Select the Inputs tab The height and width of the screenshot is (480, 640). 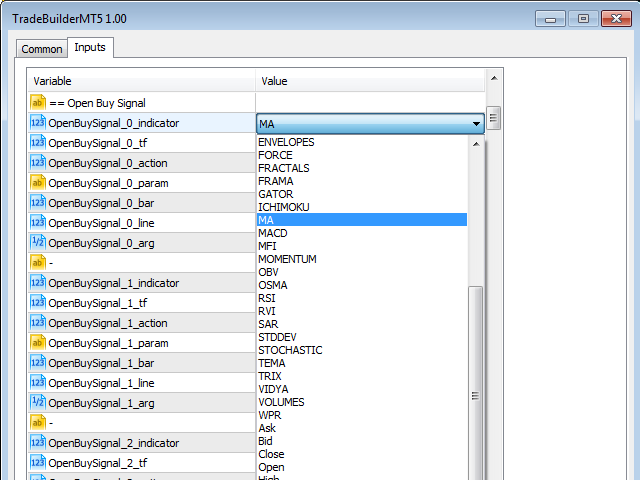pyautogui.click(x=90, y=47)
